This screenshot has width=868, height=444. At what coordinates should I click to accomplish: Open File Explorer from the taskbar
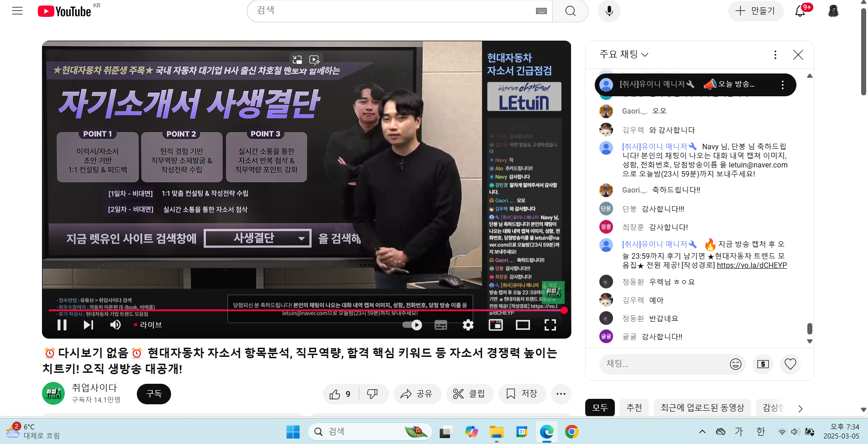coord(496,432)
